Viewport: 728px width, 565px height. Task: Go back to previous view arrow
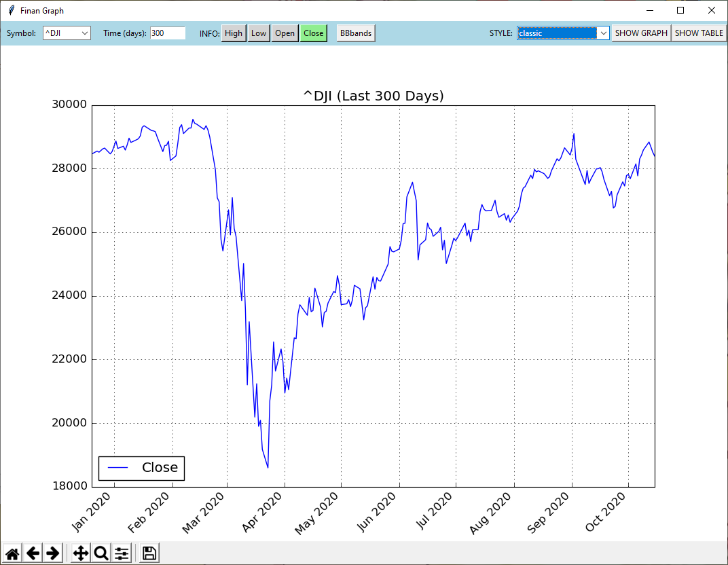click(x=33, y=553)
